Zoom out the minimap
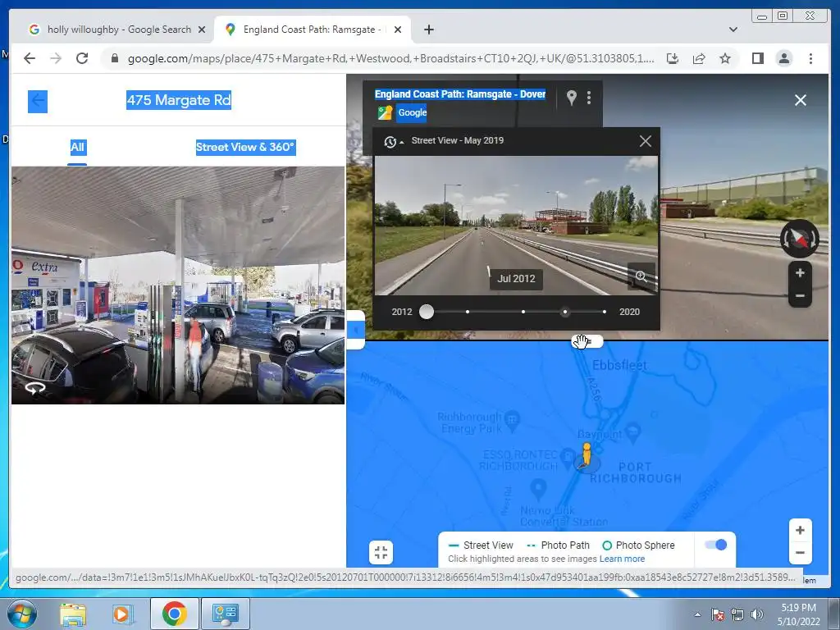Image resolution: width=840 pixels, height=630 pixels. (x=800, y=553)
